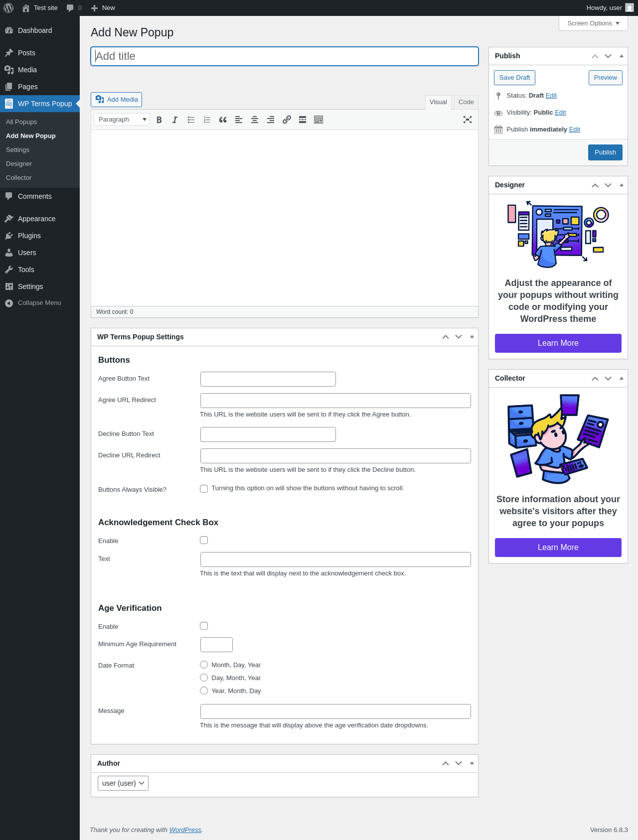Collapse WP Terms Popup Settings panel

(472, 337)
